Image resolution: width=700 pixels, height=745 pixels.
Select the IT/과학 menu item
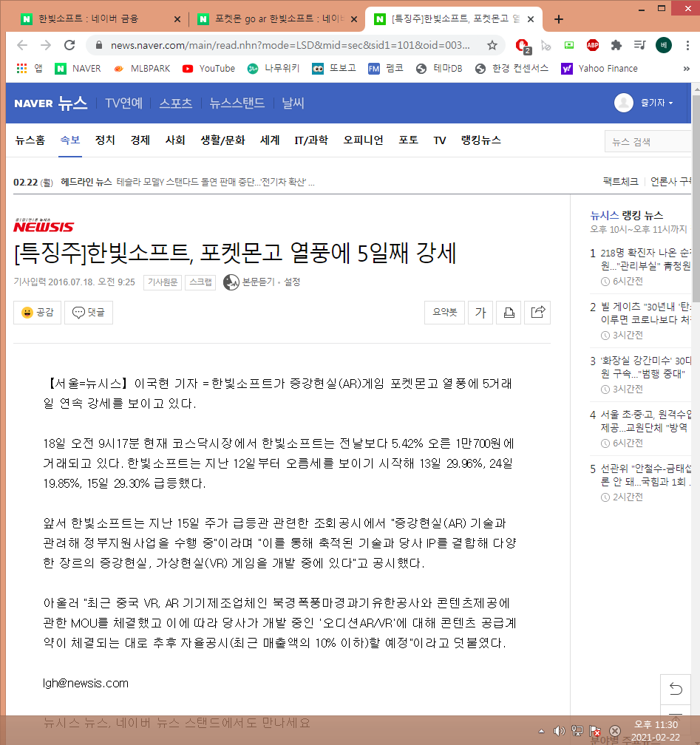(311, 140)
